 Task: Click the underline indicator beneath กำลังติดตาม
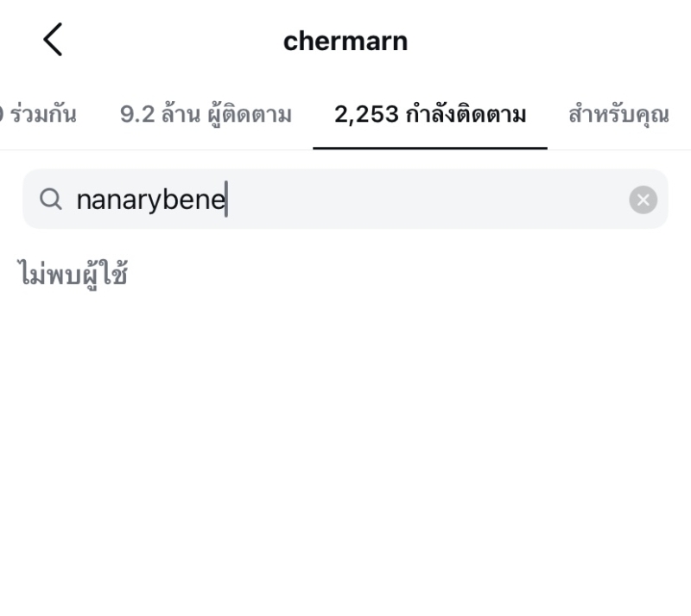coord(430,148)
